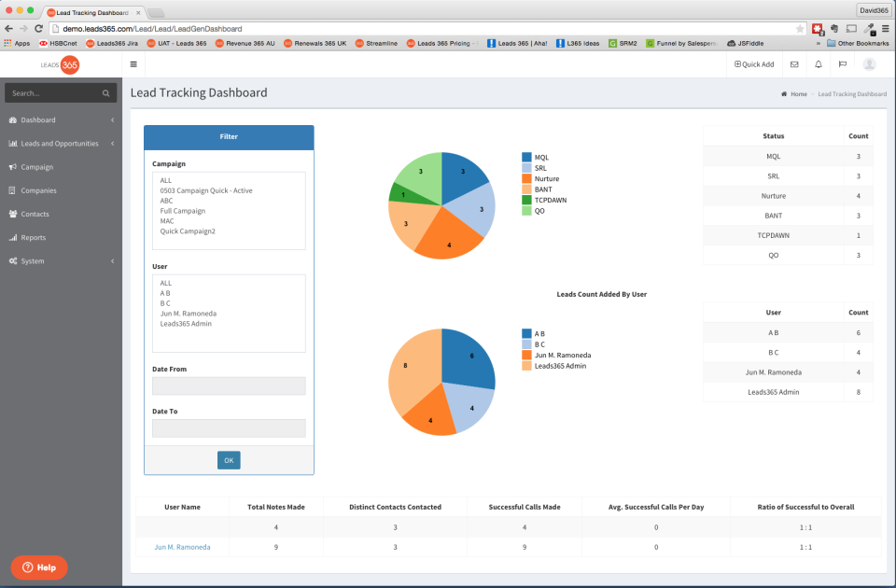Click the OK filter button
The height and width of the screenshot is (588, 896).
(229, 460)
